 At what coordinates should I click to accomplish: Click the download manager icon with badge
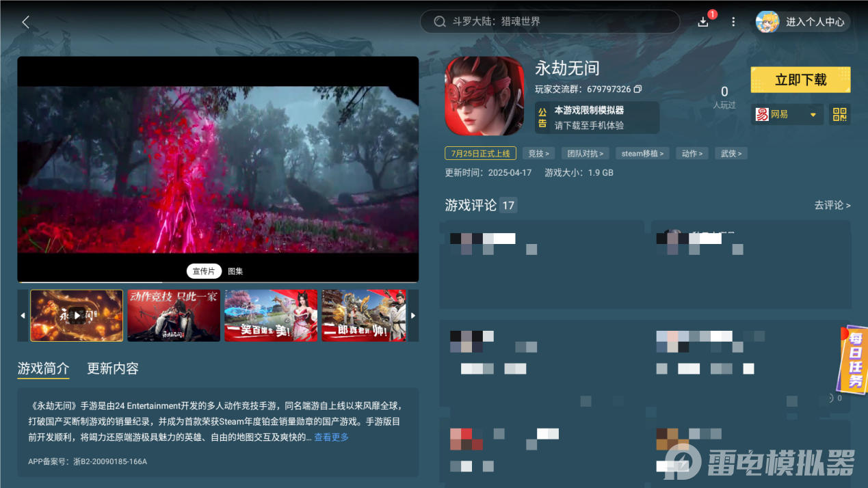pos(703,22)
